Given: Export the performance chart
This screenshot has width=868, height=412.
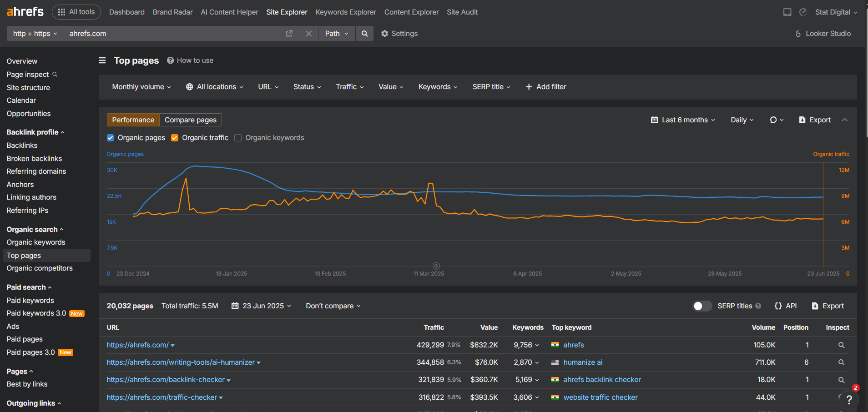Looking at the screenshot, I should click(815, 120).
